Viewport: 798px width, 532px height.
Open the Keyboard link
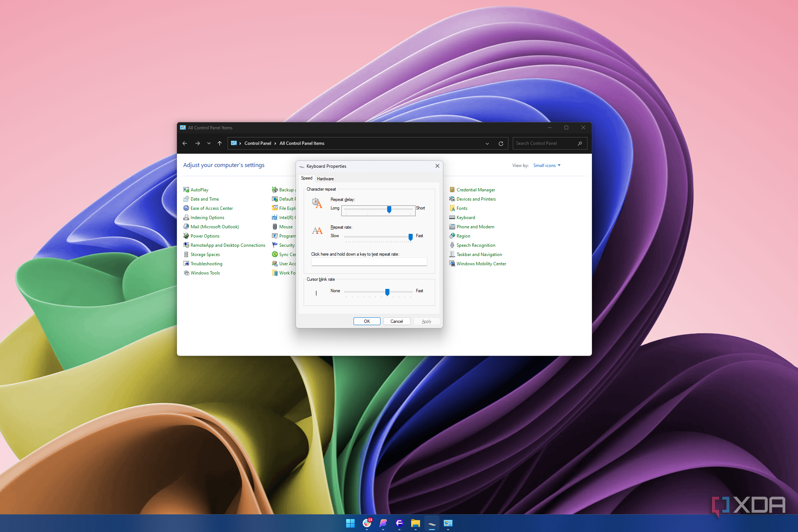point(465,217)
